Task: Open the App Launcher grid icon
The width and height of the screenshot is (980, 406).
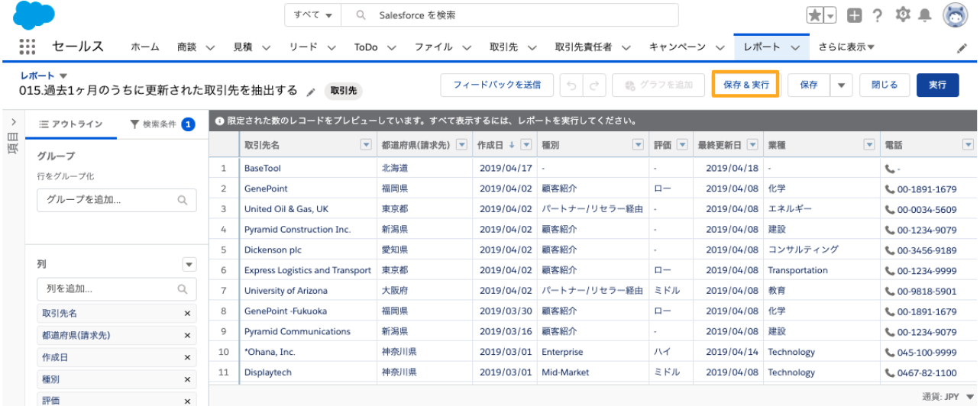Action: tap(27, 47)
